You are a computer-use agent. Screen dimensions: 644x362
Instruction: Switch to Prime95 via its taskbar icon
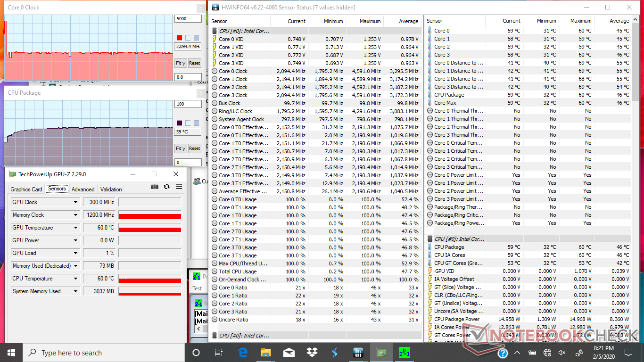pyautogui.click(x=404, y=353)
